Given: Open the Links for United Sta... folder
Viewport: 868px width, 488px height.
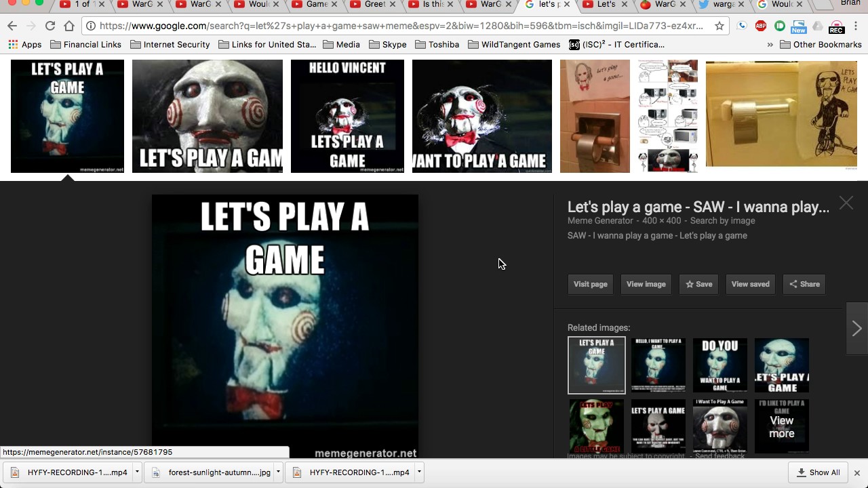Looking at the screenshot, I should pos(267,45).
